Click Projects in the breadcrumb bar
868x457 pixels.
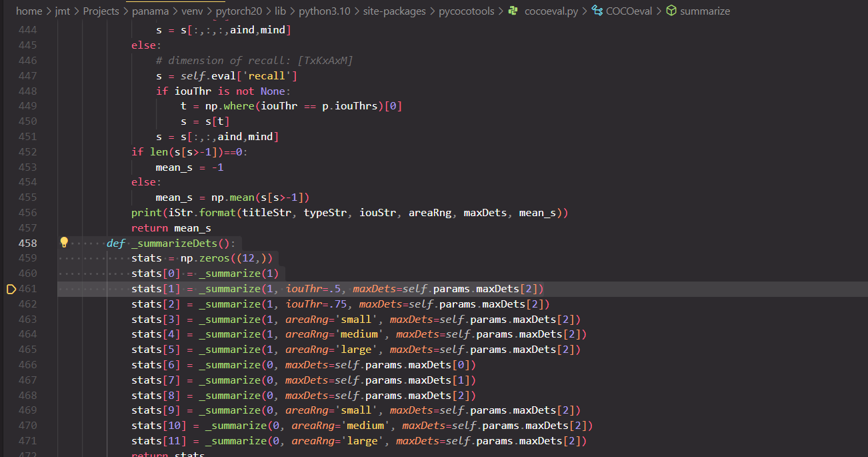click(x=101, y=11)
